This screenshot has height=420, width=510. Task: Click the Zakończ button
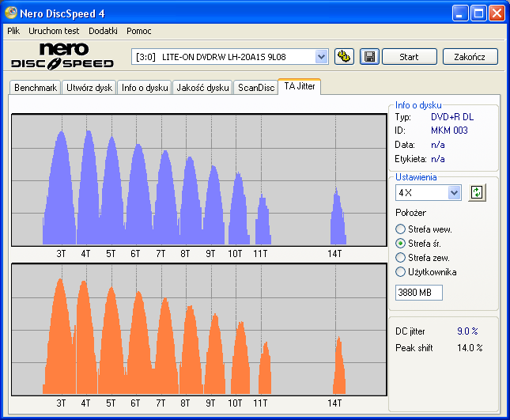[x=470, y=57]
